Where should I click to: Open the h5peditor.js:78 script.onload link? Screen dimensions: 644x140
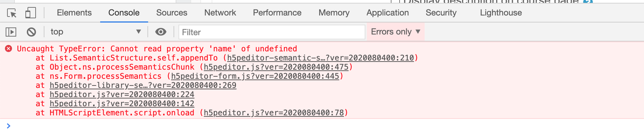[274, 113]
